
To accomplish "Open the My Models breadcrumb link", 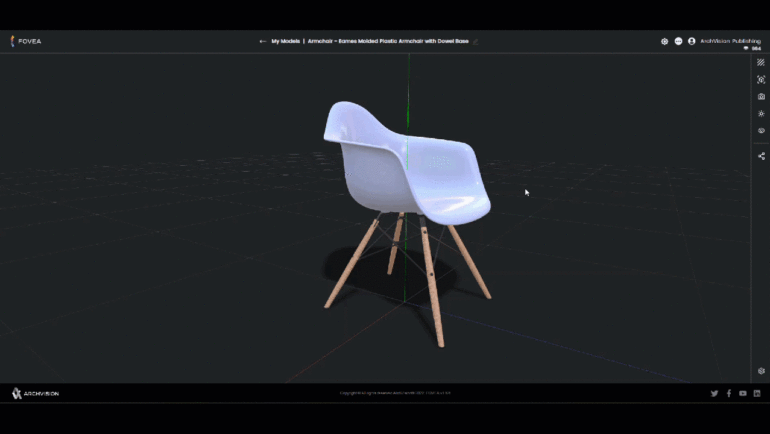I will 285,41.
